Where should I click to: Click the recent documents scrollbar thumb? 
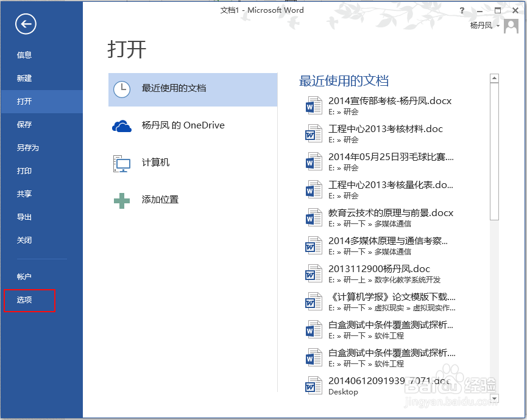click(x=494, y=152)
